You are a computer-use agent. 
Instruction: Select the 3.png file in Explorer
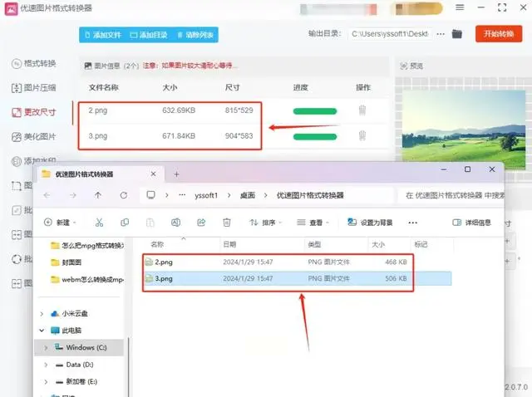point(164,279)
